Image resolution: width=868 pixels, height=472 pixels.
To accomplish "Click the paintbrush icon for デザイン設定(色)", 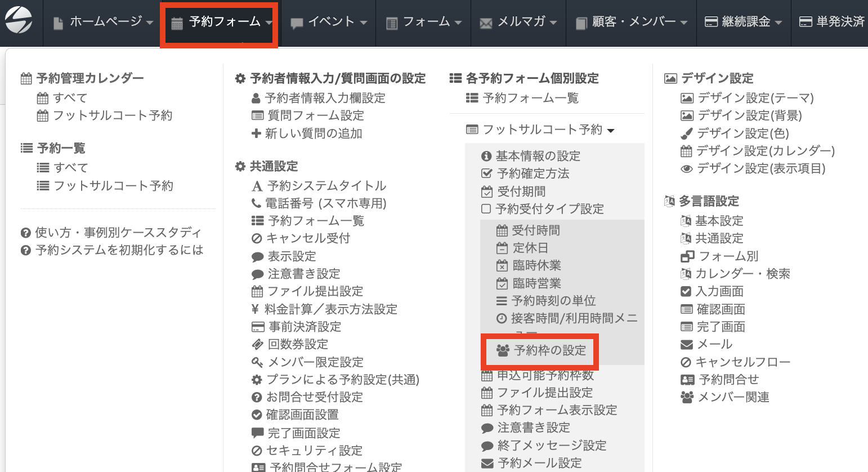I will (x=686, y=133).
